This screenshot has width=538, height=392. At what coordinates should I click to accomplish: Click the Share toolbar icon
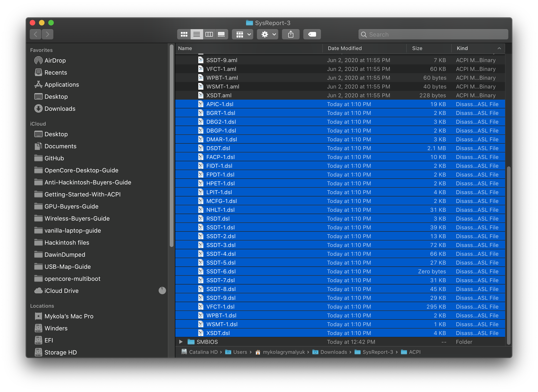[x=291, y=35]
